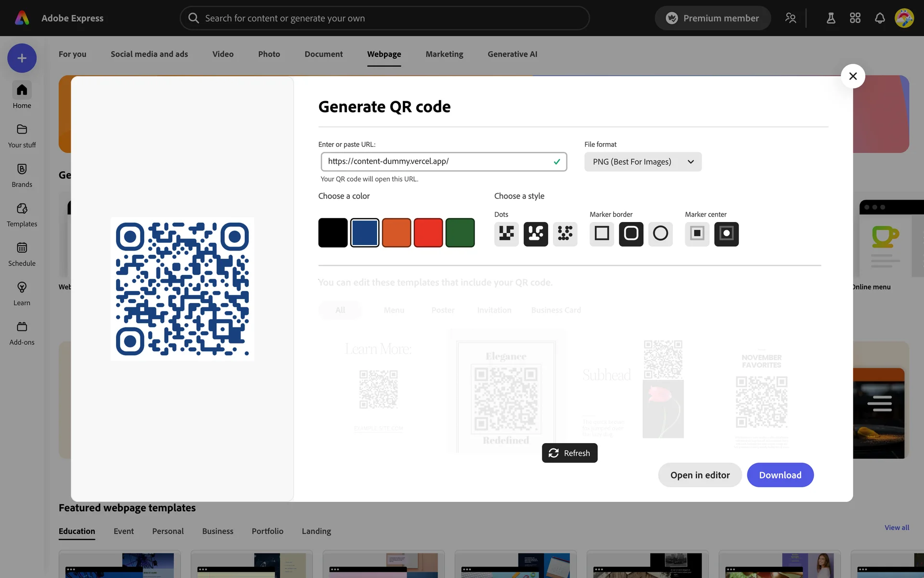This screenshot has width=924, height=578.
Task: Click Open in editor button
Action: click(700, 475)
